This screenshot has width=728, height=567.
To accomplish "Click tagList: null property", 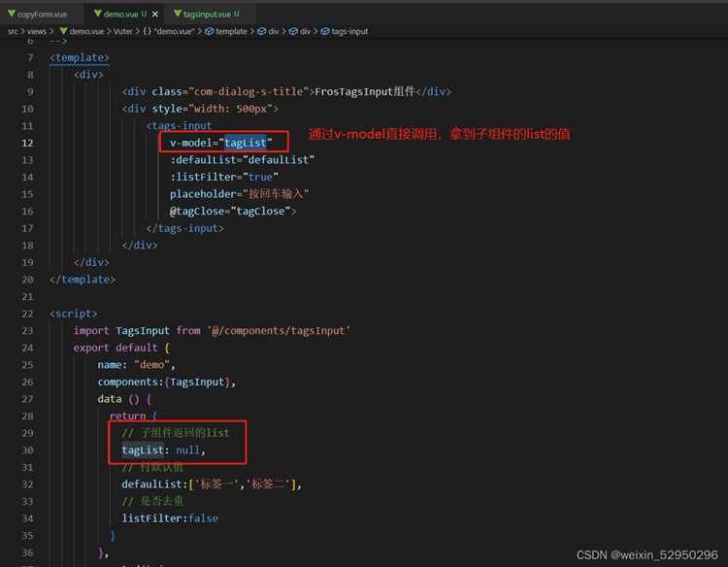I will point(163,450).
